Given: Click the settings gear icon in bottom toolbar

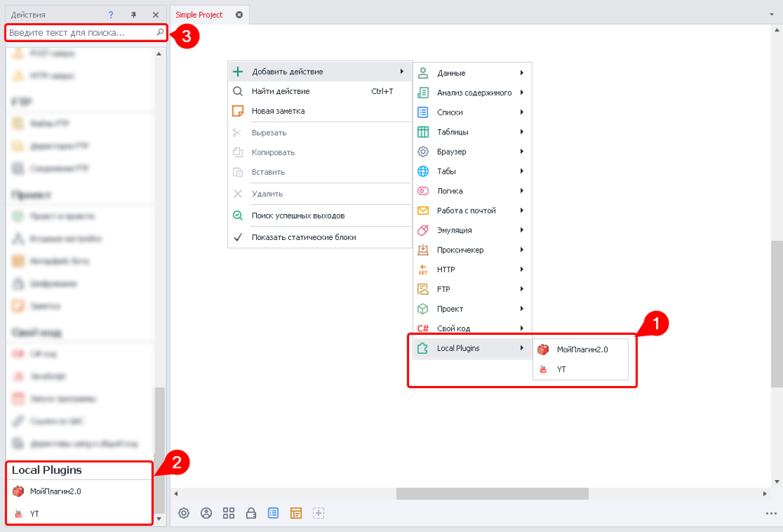Looking at the screenshot, I should (x=184, y=514).
